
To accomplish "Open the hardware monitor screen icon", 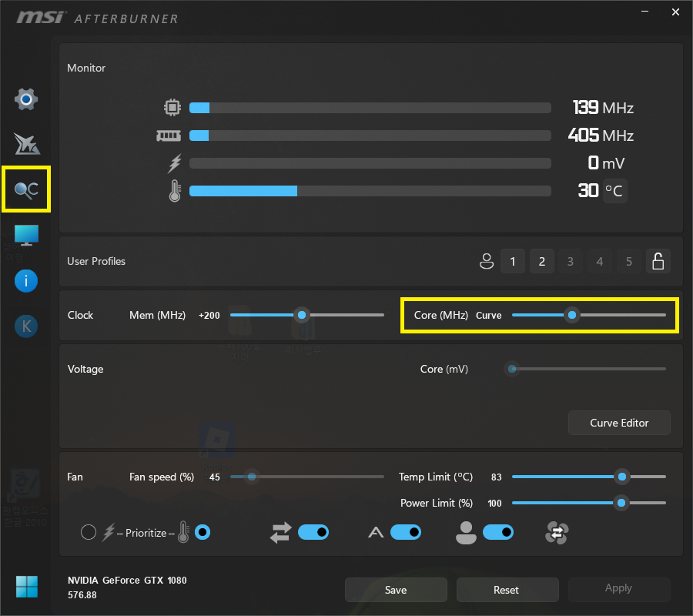I will coord(26,235).
